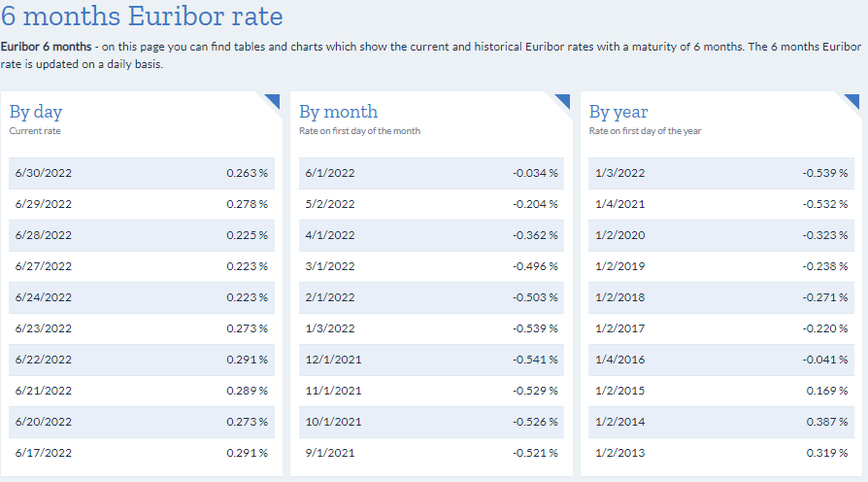
Task: Click the -0.271 % rate value
Action: (x=825, y=297)
